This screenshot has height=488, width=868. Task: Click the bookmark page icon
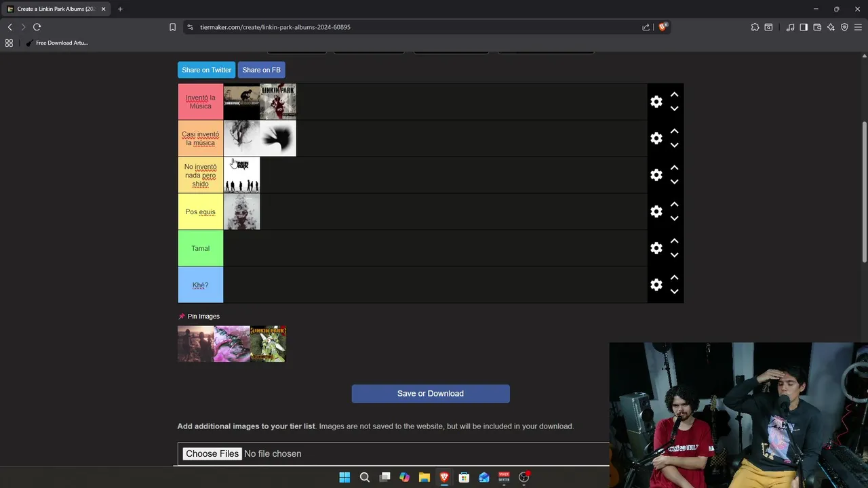pos(172,27)
